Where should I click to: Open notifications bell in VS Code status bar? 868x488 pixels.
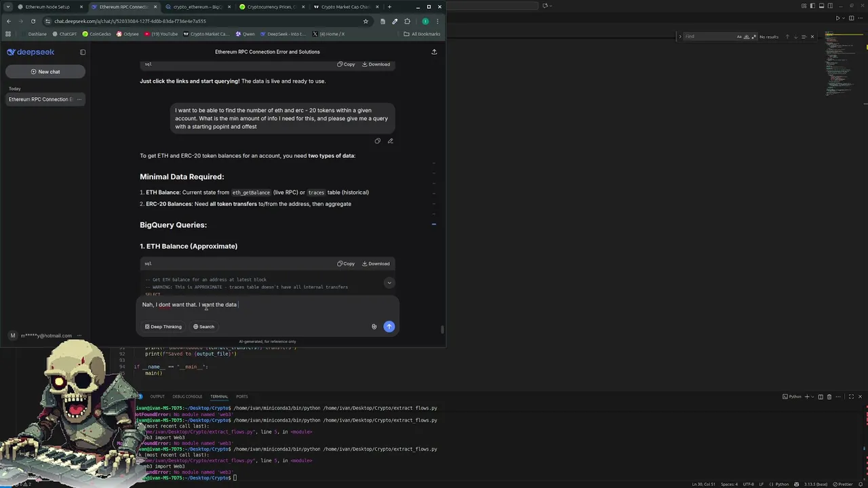click(x=861, y=484)
